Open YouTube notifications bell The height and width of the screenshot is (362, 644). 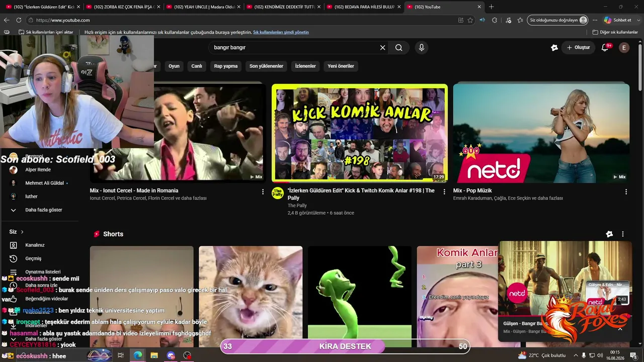tap(605, 48)
